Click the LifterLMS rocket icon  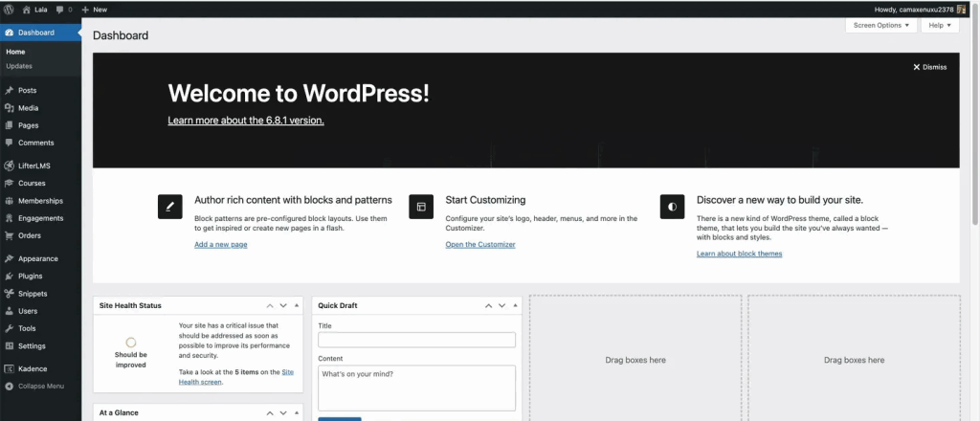(x=9, y=166)
